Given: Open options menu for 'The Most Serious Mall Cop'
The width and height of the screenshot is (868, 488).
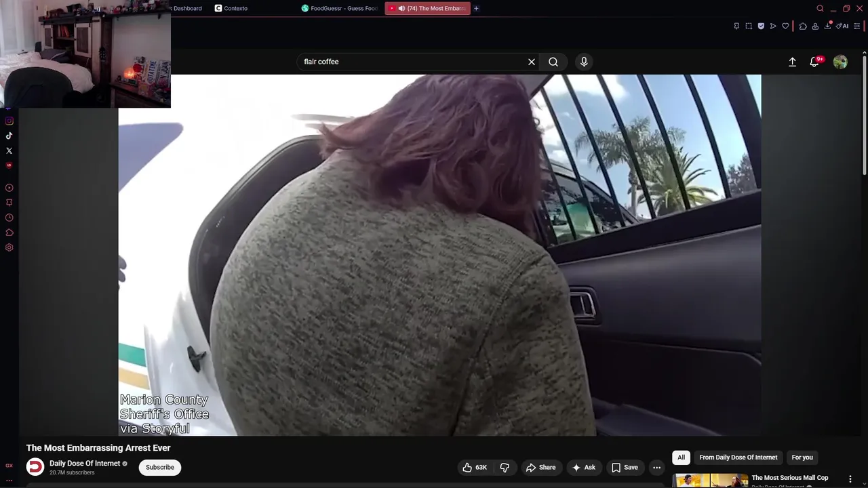Looking at the screenshot, I should coord(850,479).
